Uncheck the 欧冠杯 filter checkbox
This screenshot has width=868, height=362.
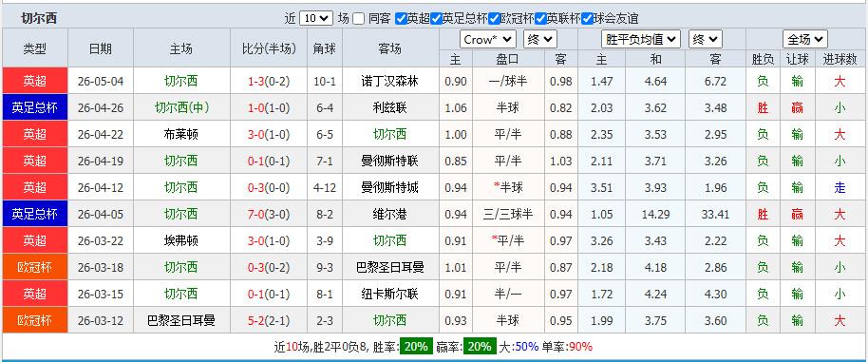click(495, 19)
